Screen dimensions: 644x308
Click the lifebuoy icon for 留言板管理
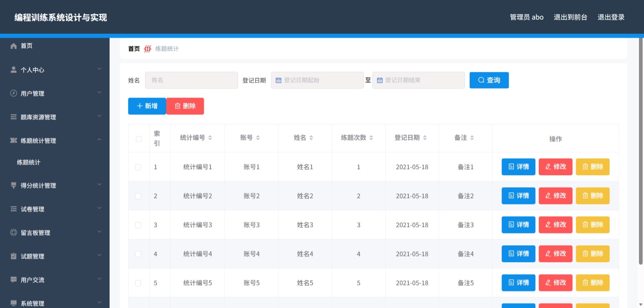pos(14,232)
